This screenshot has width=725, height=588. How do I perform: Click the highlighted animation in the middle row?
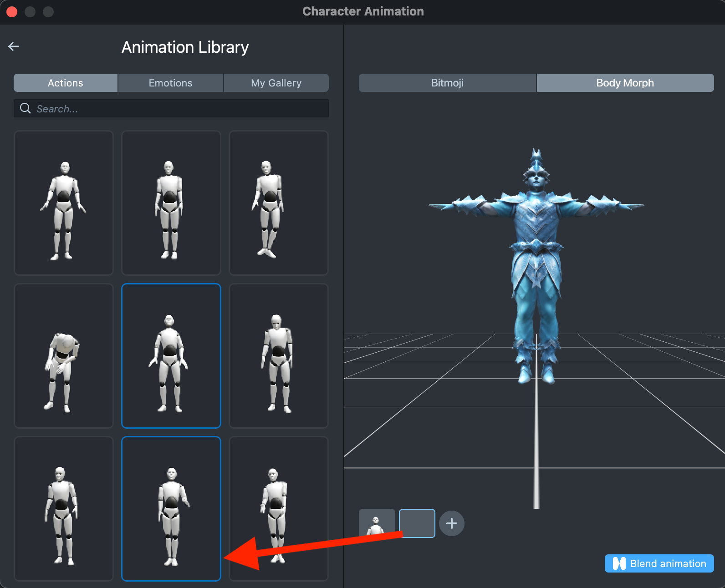[x=171, y=356]
